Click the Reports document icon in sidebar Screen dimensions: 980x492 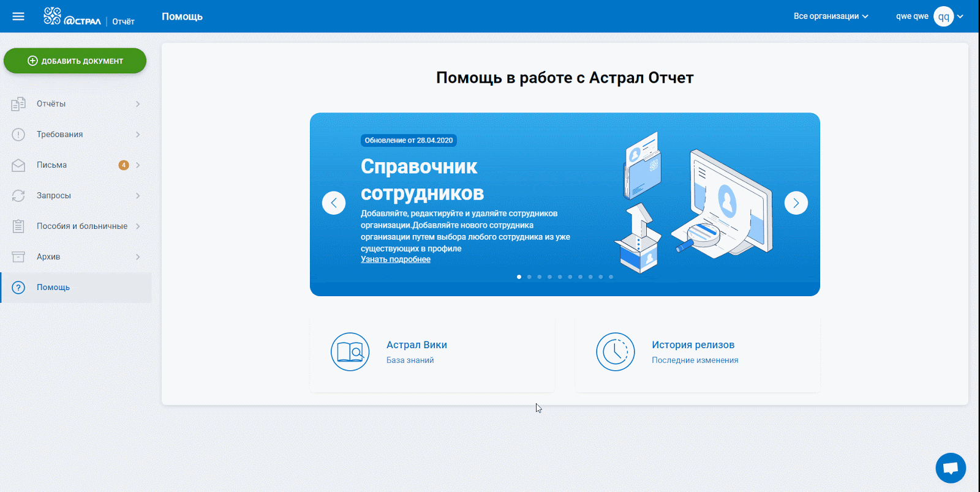18,104
